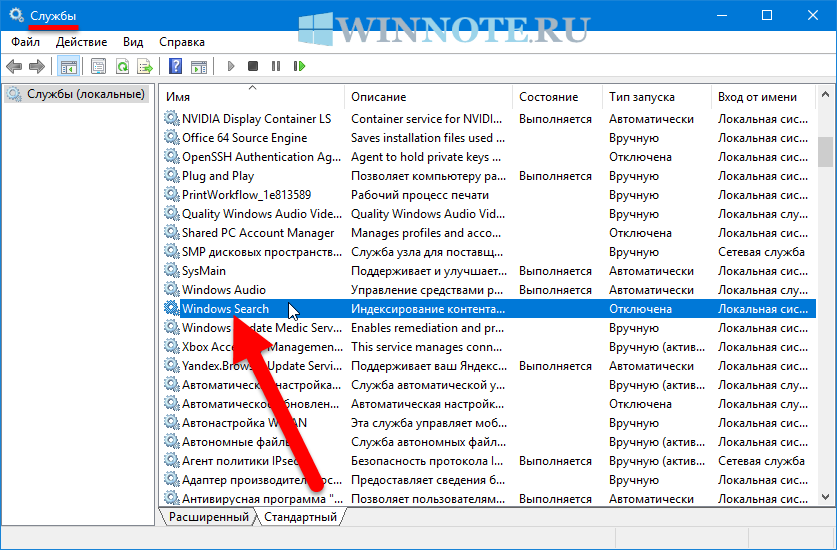Switch to the Стандартный tab
The height and width of the screenshot is (550, 837).
pos(300,517)
